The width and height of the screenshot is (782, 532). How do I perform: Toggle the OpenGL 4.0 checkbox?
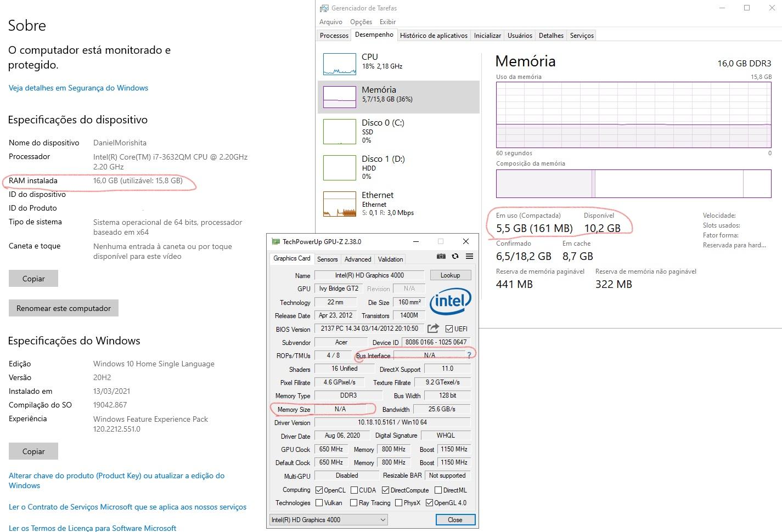pyautogui.click(x=429, y=503)
